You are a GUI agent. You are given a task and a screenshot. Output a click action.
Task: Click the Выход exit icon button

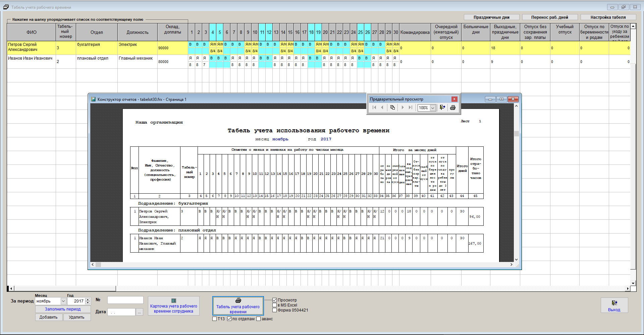pos(614,306)
